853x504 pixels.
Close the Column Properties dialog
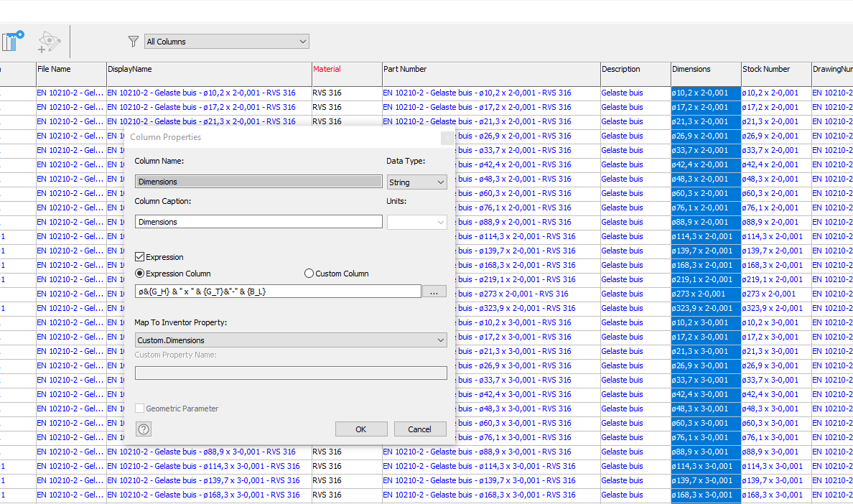[447, 138]
